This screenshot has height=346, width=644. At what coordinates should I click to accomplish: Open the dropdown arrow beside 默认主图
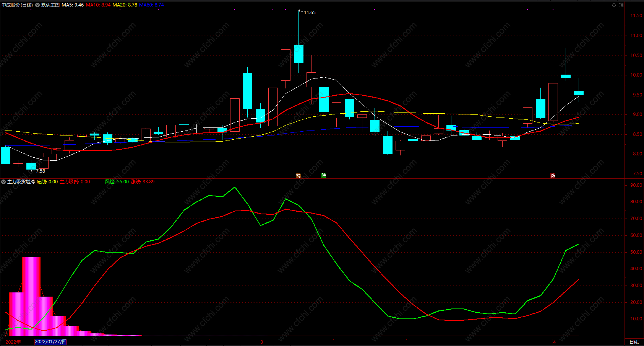tap(37, 5)
